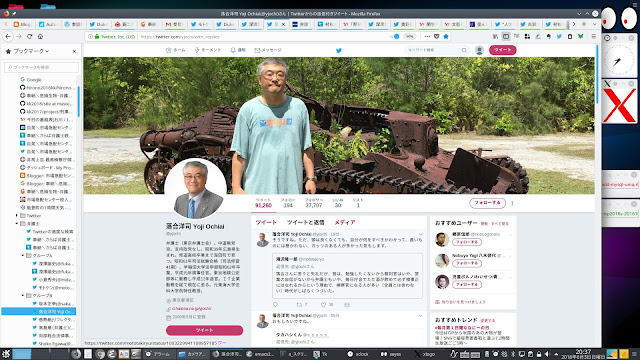Screen dimensions: 640x360
Task: Click the Twitter bird logo in page header
Action: pos(338,50)
